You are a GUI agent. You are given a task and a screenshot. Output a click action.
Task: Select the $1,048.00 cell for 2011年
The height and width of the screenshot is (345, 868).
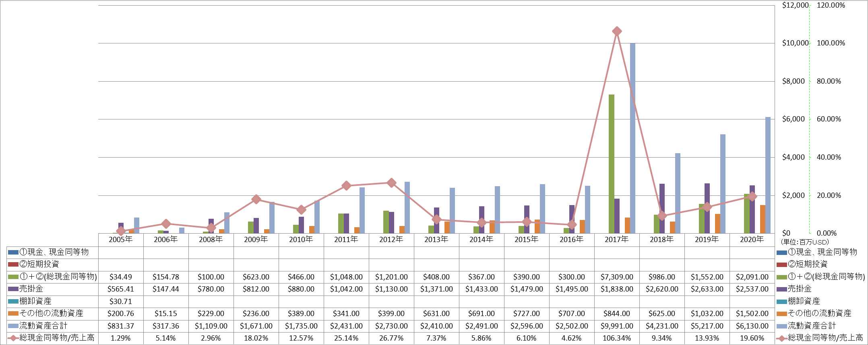click(346, 277)
